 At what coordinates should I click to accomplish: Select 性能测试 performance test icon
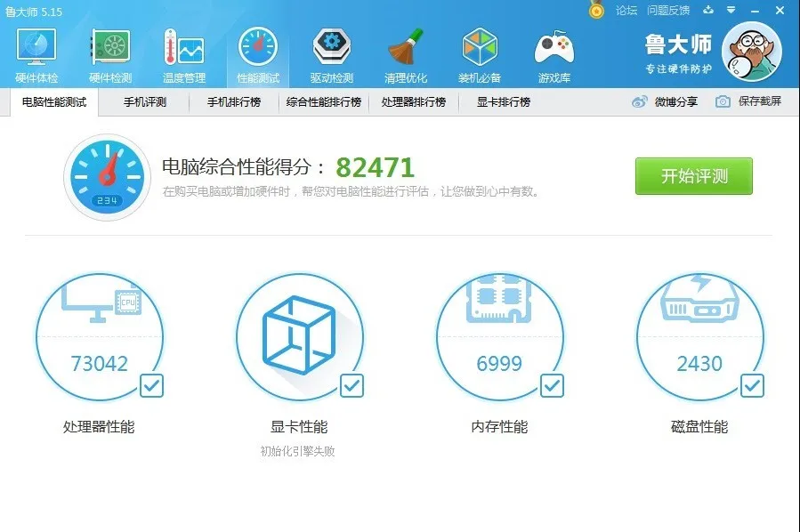tap(258, 55)
